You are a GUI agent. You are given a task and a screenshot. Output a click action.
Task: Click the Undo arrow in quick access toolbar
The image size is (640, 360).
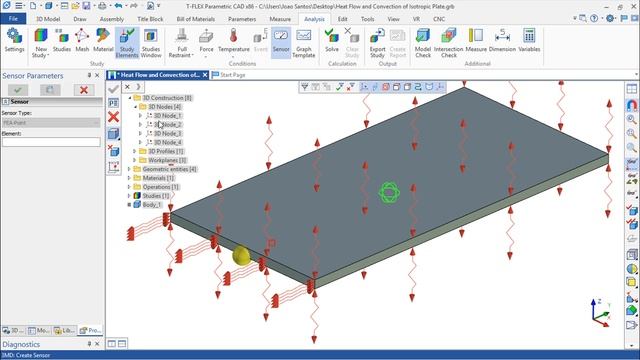[118, 6]
